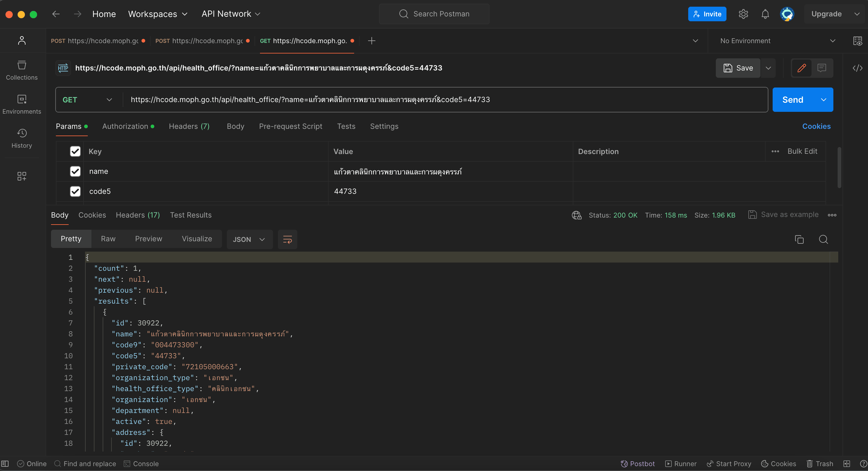
Task: Click the request URL input field
Action: (x=438, y=100)
